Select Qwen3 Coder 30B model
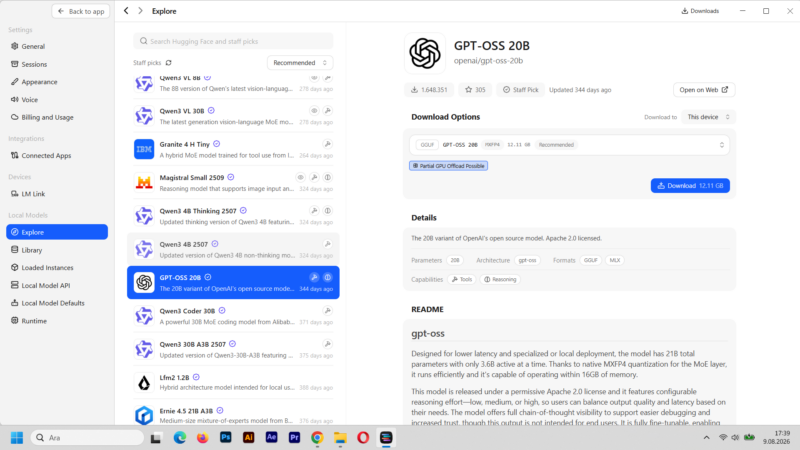 (x=233, y=316)
